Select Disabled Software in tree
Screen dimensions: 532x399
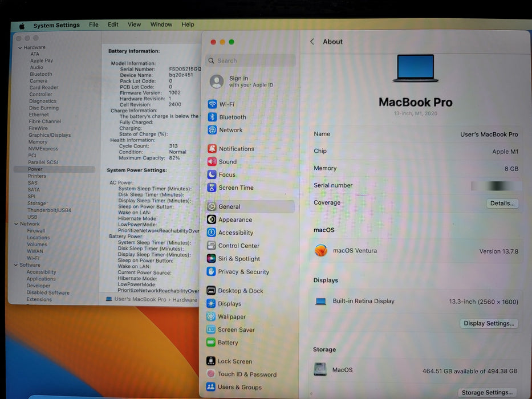(x=48, y=292)
